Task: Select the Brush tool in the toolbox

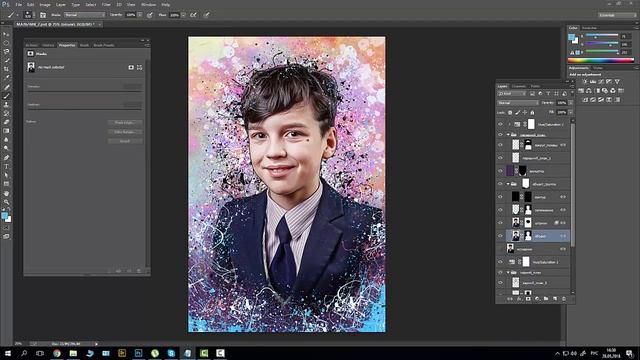Action: (x=6, y=96)
